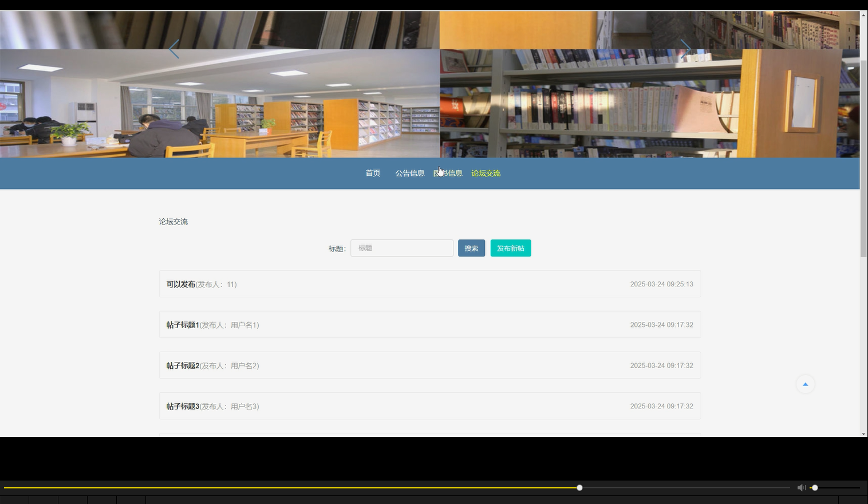Click the page vertical scrollbar thumb
Screen dimensions: 868x504
[863, 157]
